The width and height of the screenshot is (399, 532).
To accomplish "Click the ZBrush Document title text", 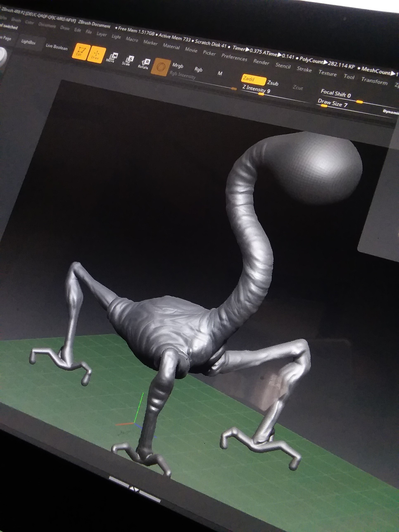I will (x=94, y=24).
